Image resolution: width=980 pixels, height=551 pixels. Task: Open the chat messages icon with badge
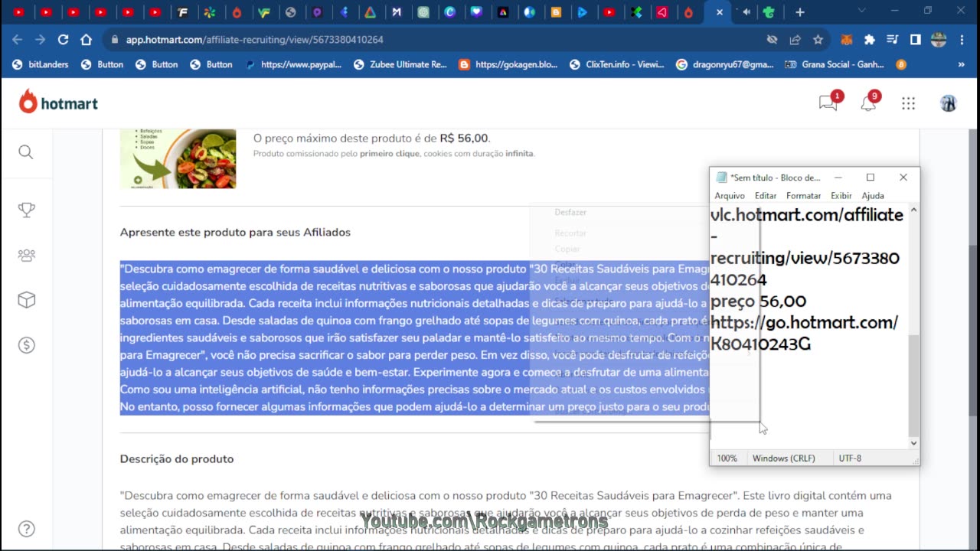[x=828, y=103]
